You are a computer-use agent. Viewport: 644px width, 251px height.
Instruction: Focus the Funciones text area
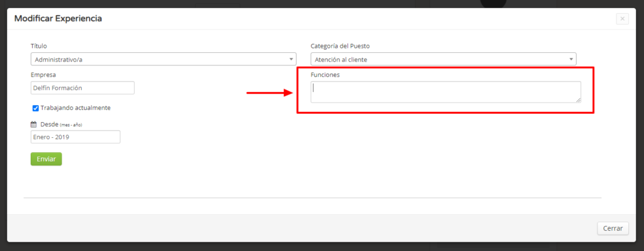[446, 92]
